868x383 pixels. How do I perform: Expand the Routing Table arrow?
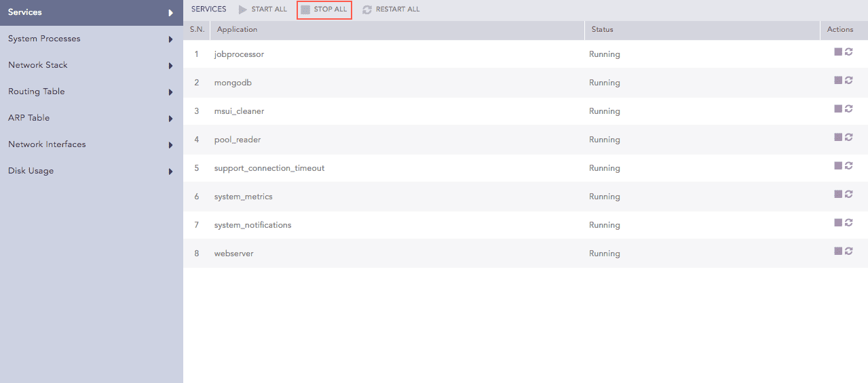coord(171,92)
